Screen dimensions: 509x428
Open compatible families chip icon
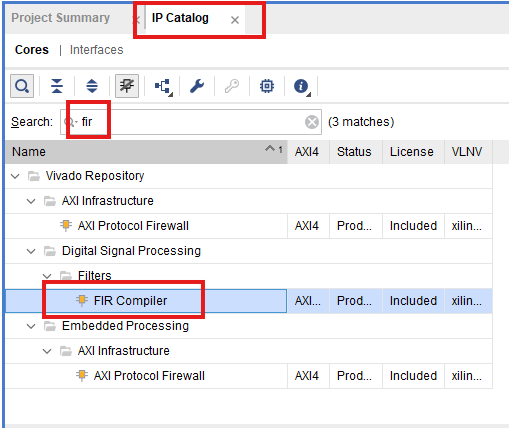point(267,86)
